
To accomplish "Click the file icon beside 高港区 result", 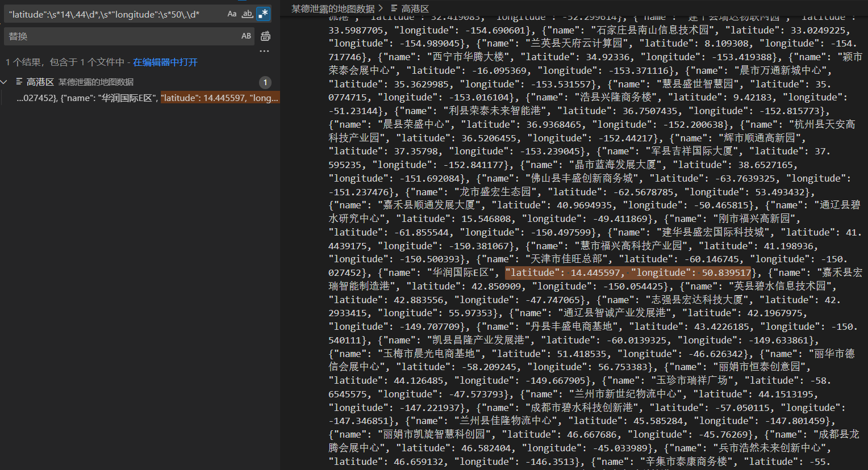I will pyautogui.click(x=19, y=82).
